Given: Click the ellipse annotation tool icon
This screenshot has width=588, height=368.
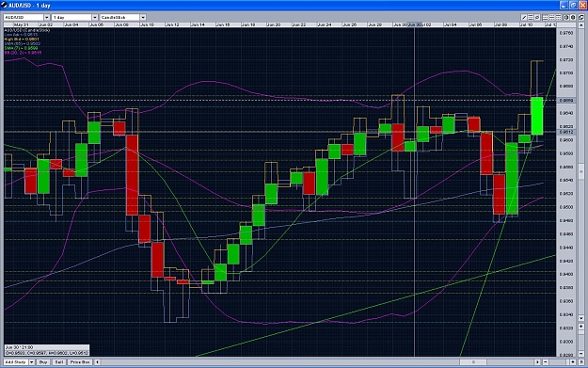Looking at the screenshot, I should 537,17.
